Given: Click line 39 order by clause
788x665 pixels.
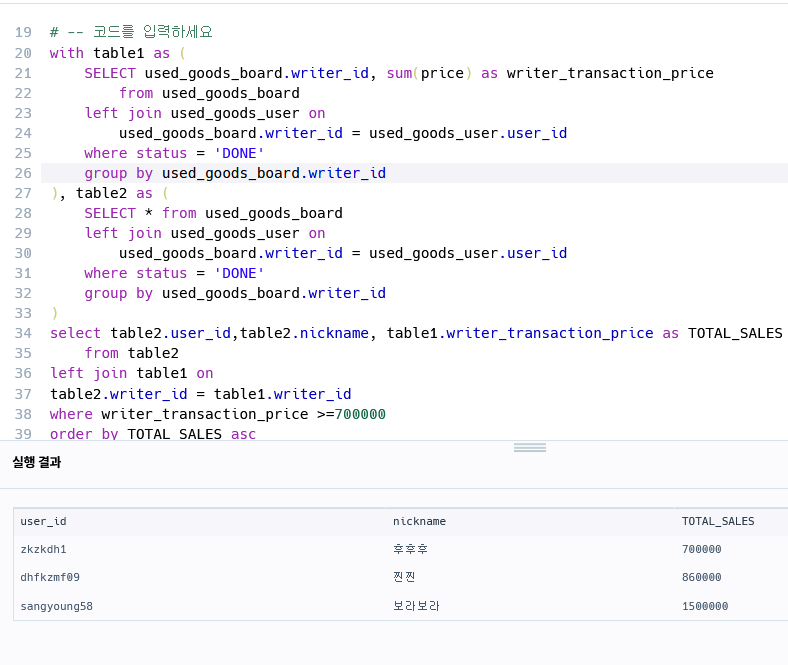Looking at the screenshot, I should (153, 433).
